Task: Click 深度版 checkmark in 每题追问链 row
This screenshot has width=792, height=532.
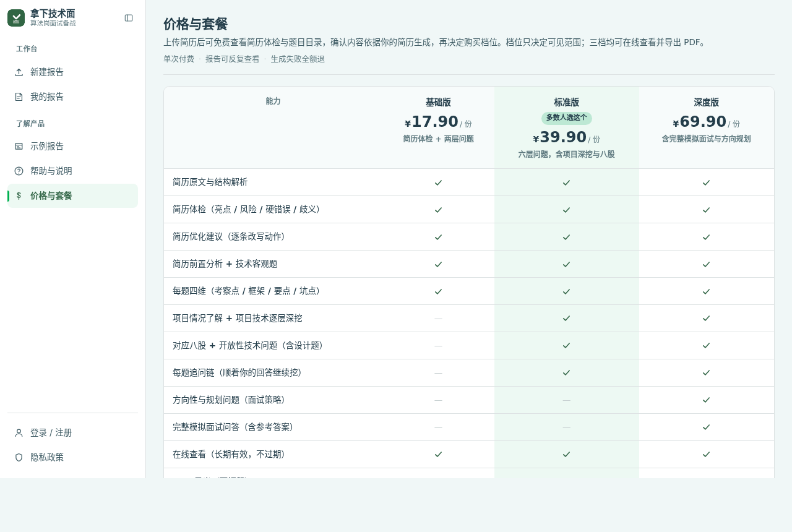Action: [x=706, y=373]
